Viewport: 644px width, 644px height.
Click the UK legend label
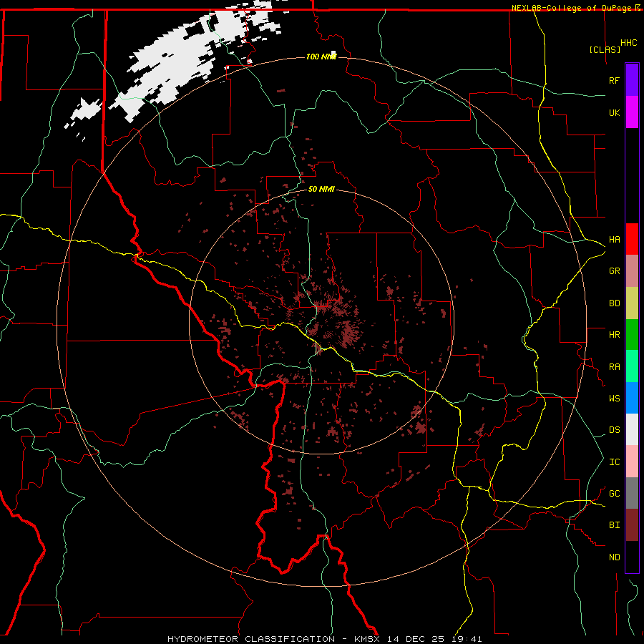pyautogui.click(x=614, y=112)
